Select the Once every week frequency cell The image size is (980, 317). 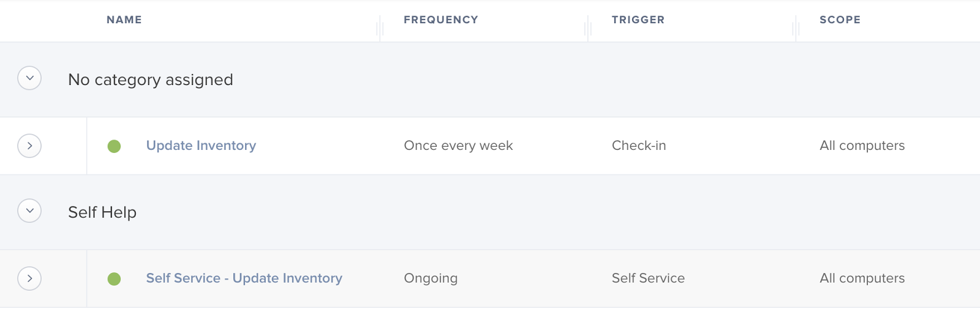(458, 146)
